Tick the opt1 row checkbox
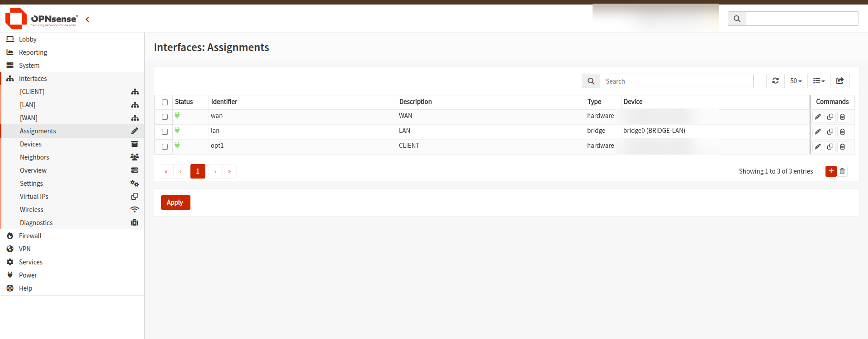 [165, 146]
